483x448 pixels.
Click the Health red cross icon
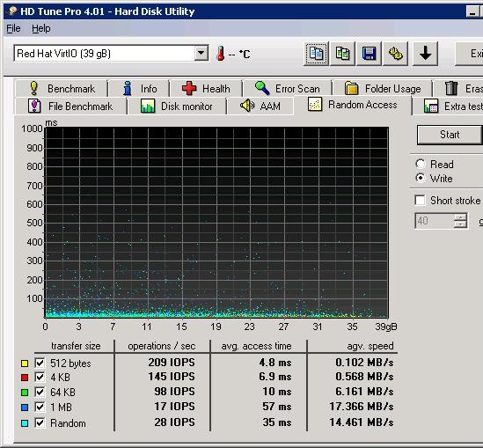(189, 88)
